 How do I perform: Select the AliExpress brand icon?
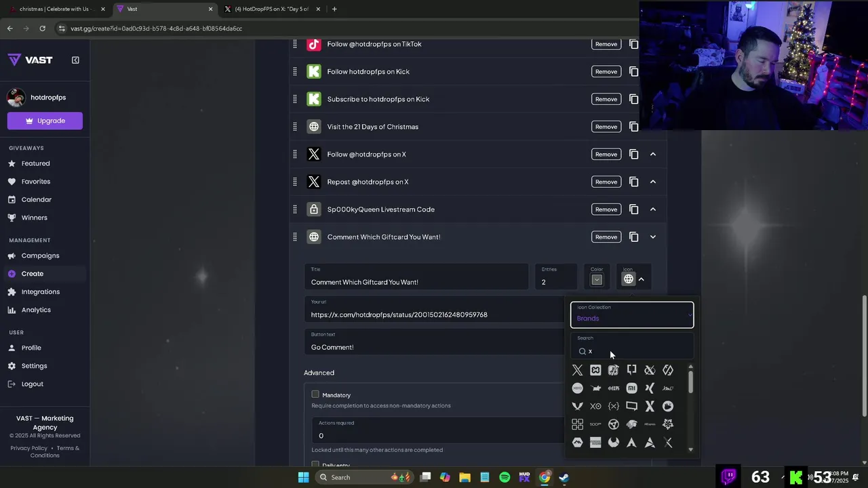[x=650, y=424]
